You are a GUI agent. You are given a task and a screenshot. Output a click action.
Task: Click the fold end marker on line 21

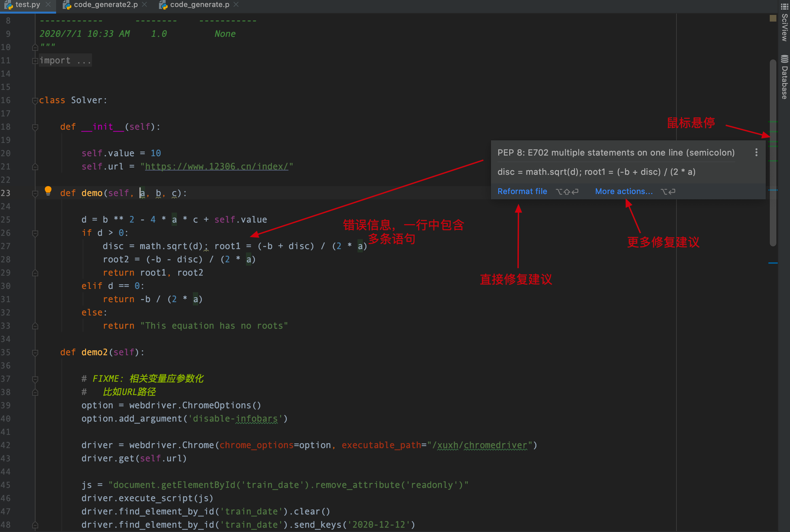[x=35, y=167]
